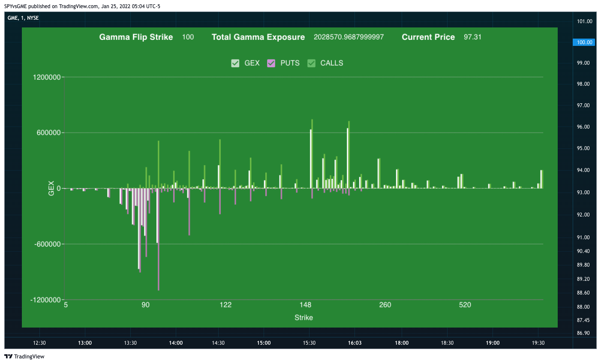Click the TradingView logo at bottom left
The image size is (601, 364).
24,356
